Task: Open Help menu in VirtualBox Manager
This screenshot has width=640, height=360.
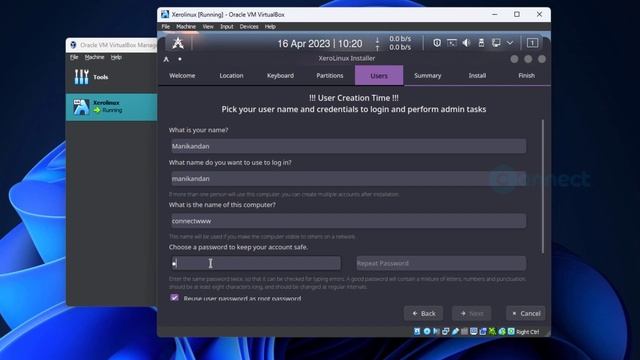Action: (116, 57)
